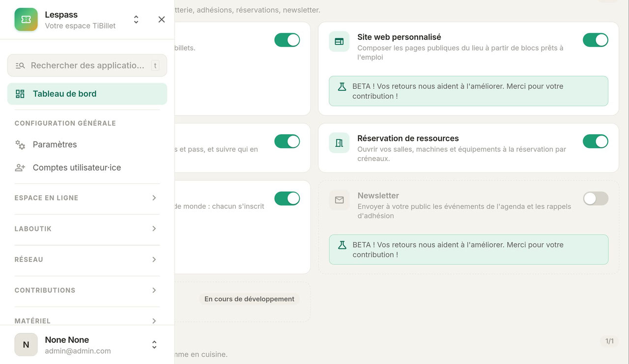This screenshot has height=364, width=629.
Task: Click the 'Site web personnalisé' heading
Action: coord(399,37)
